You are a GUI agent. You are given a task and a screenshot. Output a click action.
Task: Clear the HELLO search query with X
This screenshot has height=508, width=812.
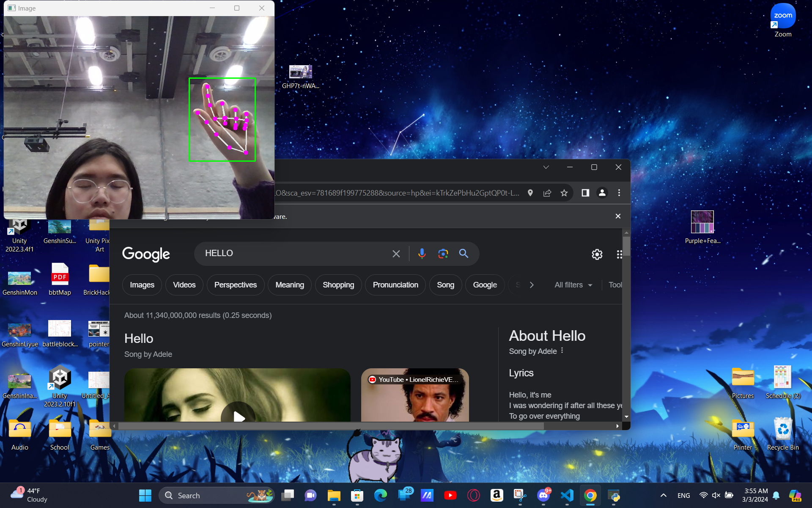click(396, 254)
